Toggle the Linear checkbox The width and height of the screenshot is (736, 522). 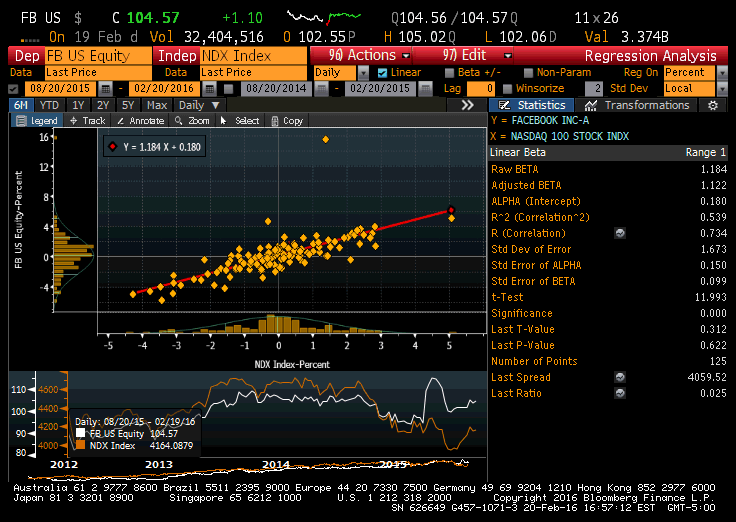(x=383, y=73)
